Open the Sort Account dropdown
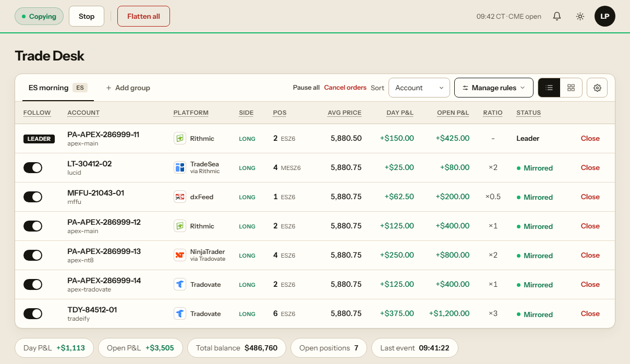This screenshot has height=364, width=630. coord(419,88)
